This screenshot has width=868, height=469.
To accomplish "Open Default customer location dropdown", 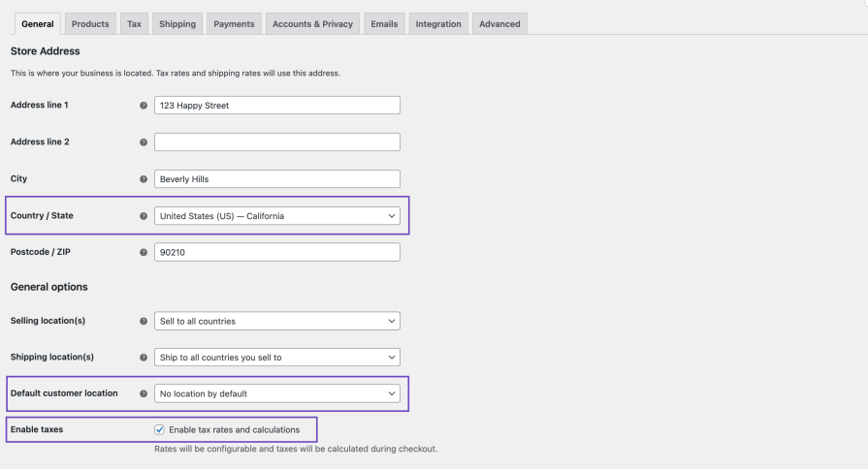I will point(276,394).
